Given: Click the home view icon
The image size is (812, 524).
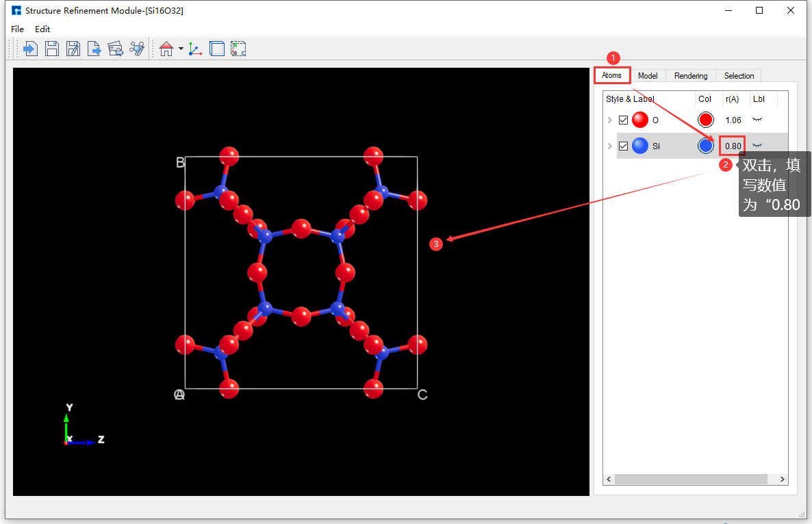Looking at the screenshot, I should pyautogui.click(x=166, y=49).
